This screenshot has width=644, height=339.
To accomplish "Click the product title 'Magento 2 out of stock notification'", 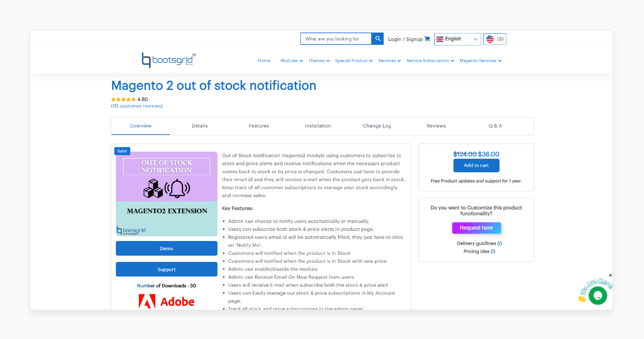I will (x=214, y=86).
